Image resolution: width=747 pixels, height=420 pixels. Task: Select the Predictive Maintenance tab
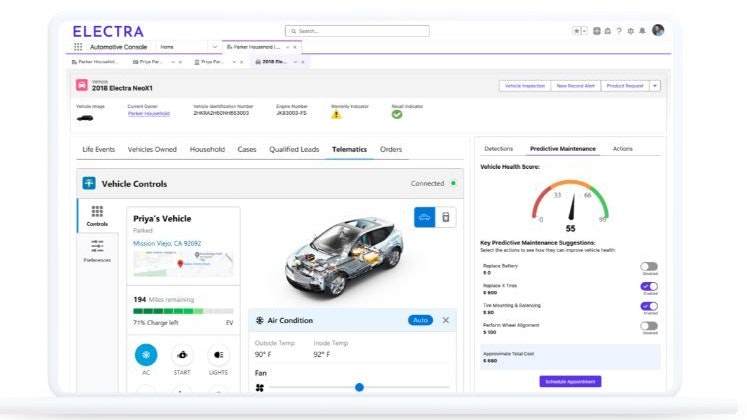tap(563, 149)
